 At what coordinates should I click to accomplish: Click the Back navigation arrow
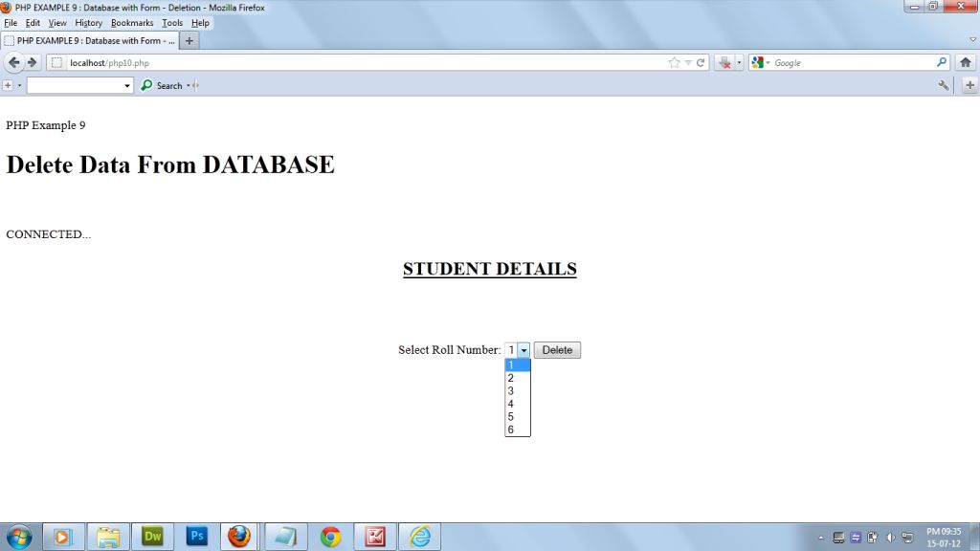(x=14, y=62)
